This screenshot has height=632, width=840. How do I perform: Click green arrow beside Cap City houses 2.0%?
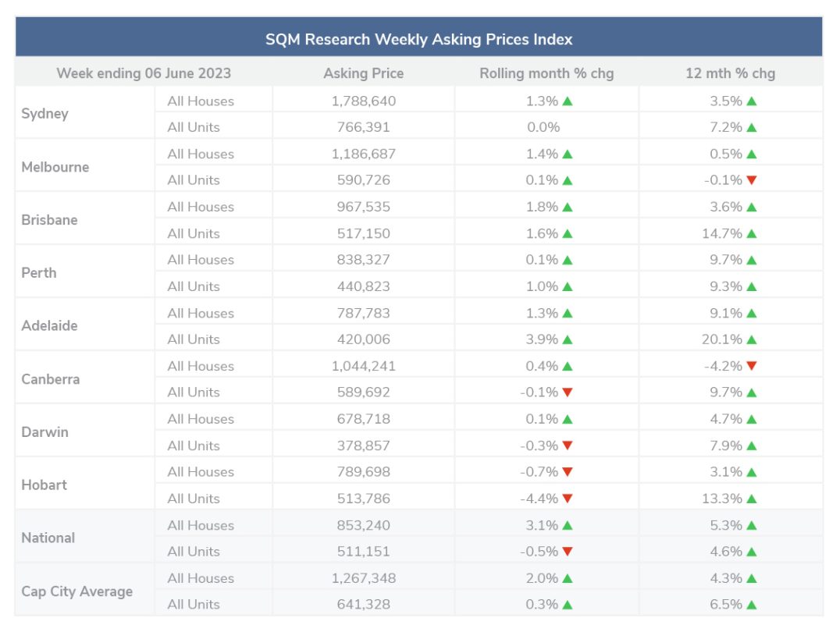[x=568, y=578]
